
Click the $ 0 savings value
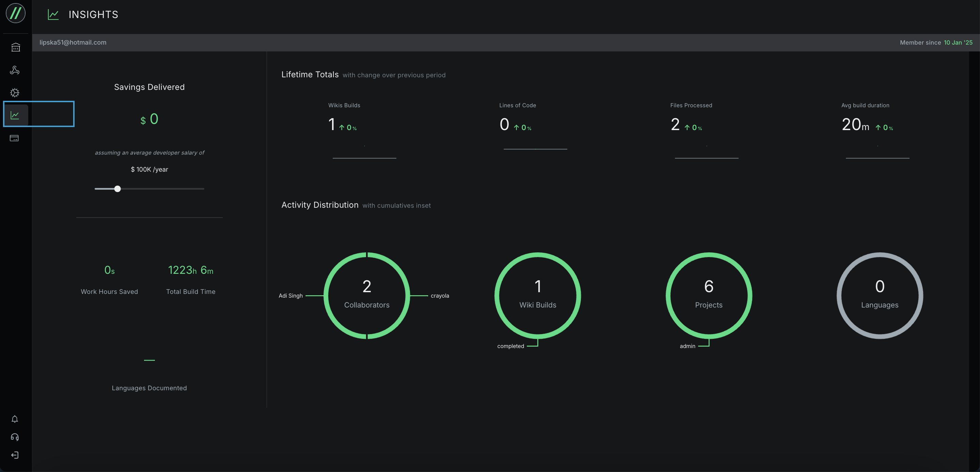point(149,120)
